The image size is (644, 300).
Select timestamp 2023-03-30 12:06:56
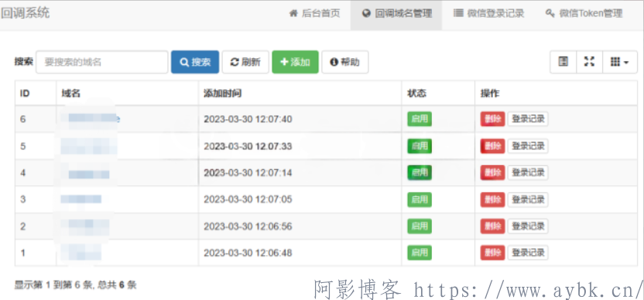point(248,226)
